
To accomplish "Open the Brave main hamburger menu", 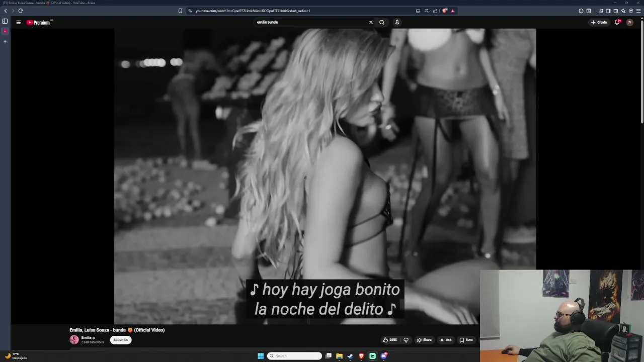I will coord(638,11).
